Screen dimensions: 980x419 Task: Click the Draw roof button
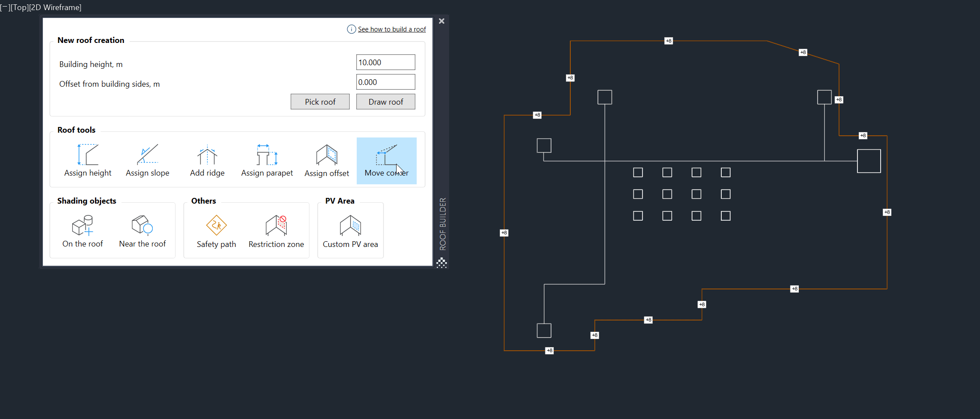[x=386, y=102]
